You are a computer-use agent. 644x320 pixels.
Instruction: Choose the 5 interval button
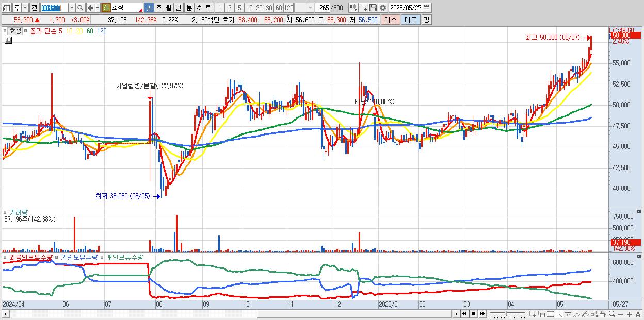(x=239, y=8)
